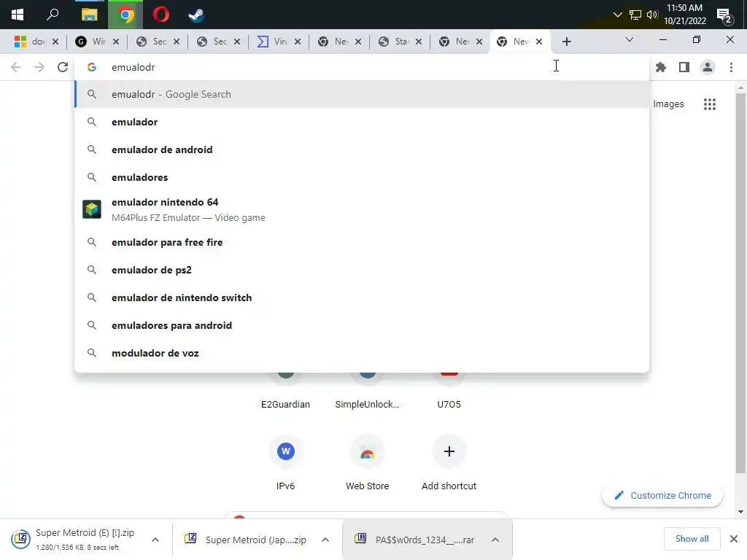The width and height of the screenshot is (747, 560).
Task: Show hidden system tray icons
Action: 617,15
